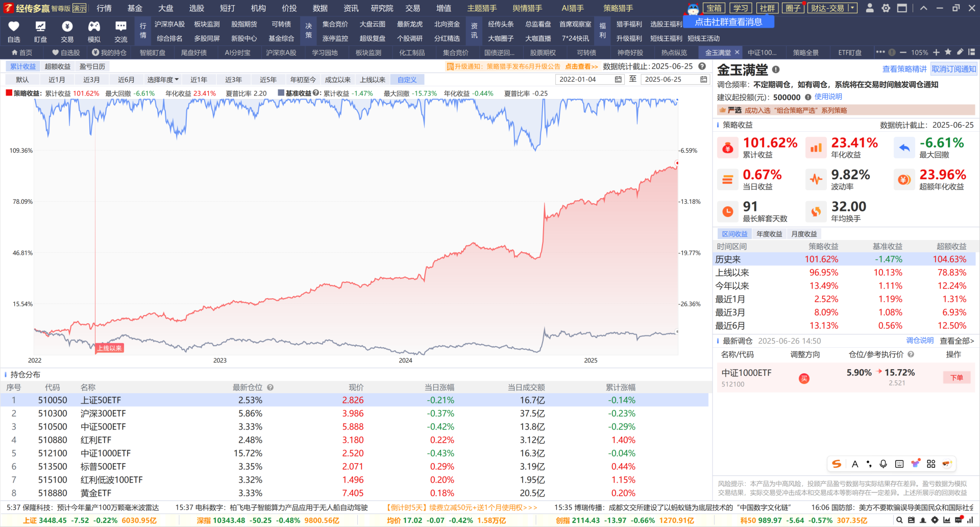Open the message icon with red dot in status bar
This screenshot has height=527, width=980.
pos(958,520)
